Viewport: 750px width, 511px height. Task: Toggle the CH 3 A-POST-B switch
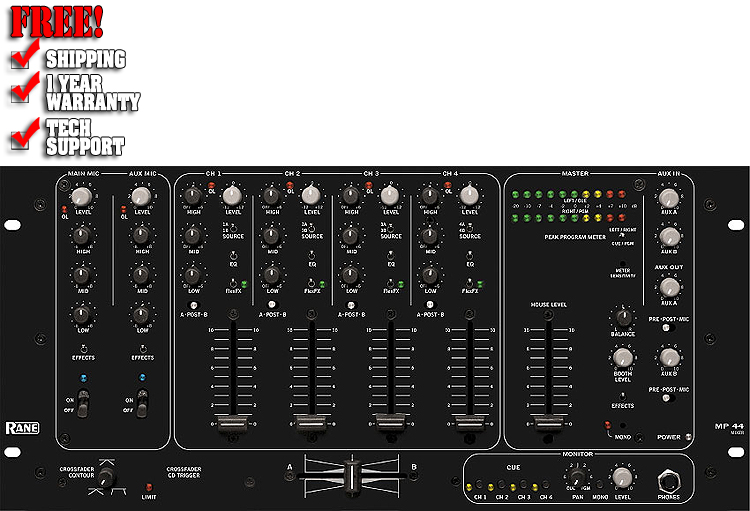click(x=351, y=305)
